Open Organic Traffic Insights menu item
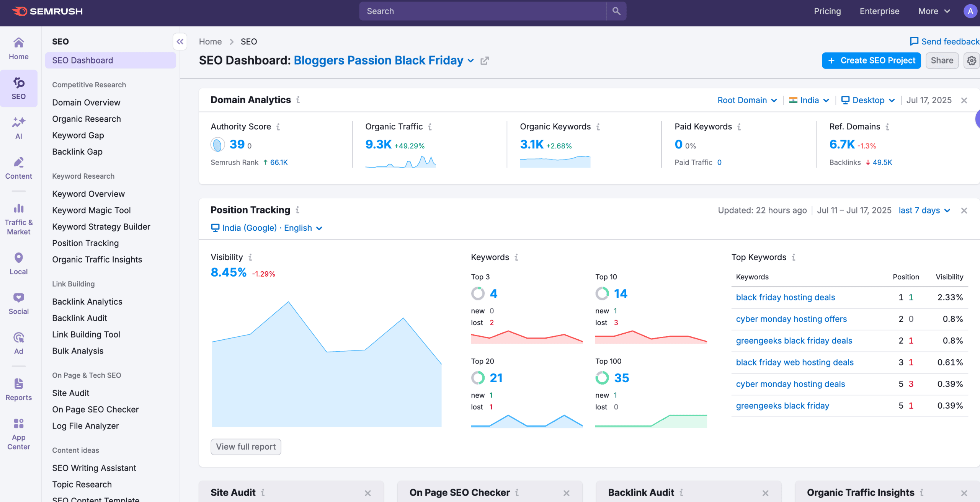This screenshot has height=502, width=980. pos(97,260)
